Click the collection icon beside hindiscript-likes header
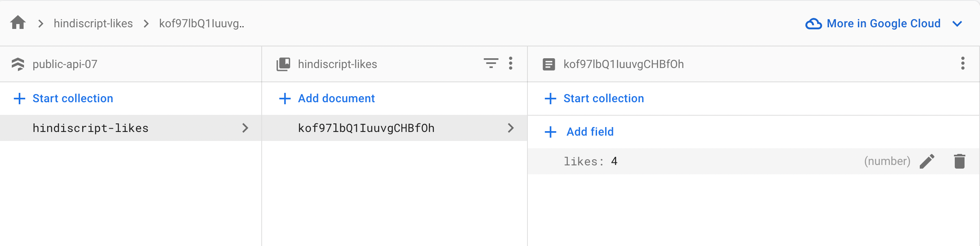The width and height of the screenshot is (980, 246). [x=283, y=64]
